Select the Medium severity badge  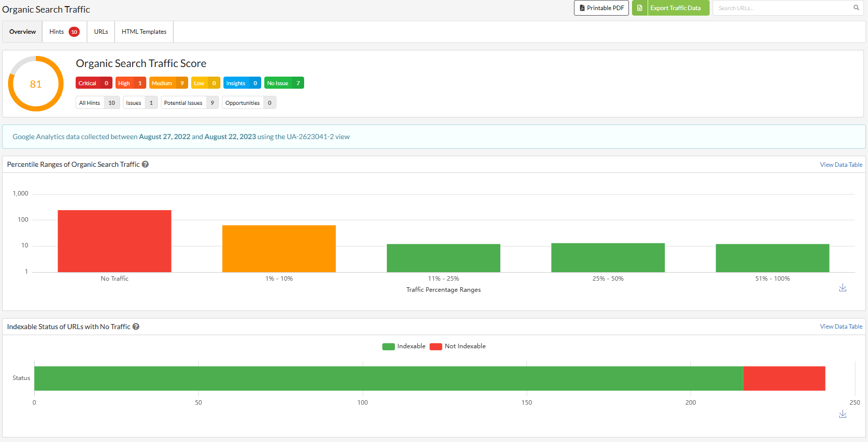point(168,83)
